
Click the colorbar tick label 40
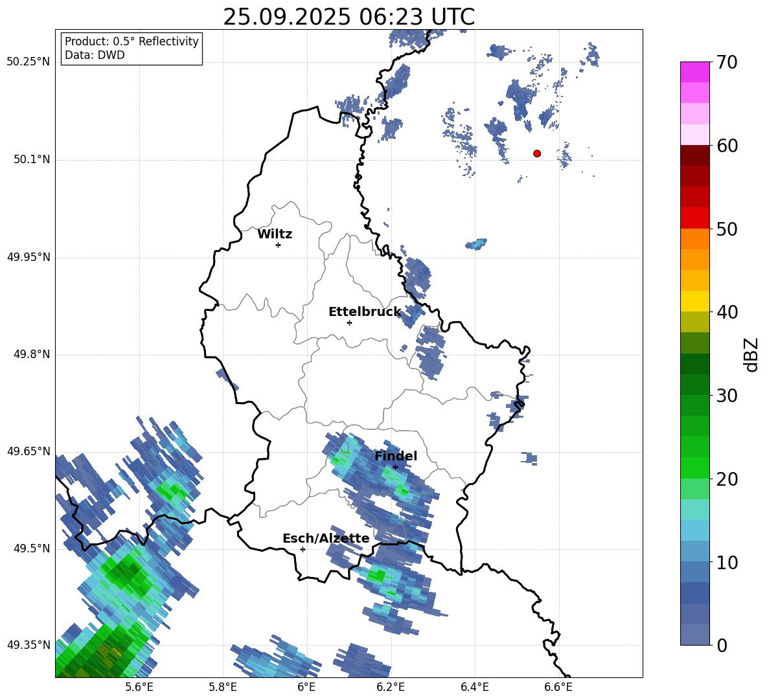click(x=727, y=312)
